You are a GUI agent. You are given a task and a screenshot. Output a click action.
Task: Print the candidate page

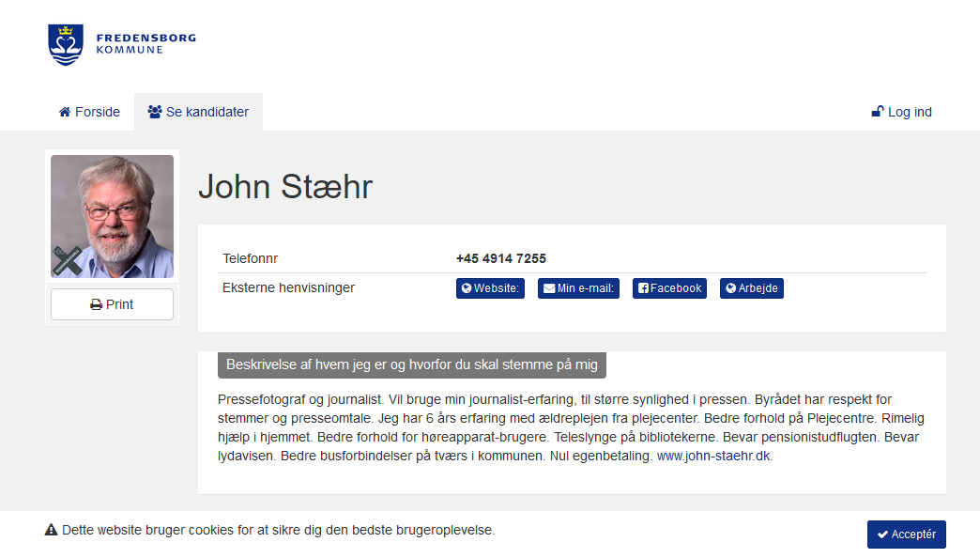(112, 304)
